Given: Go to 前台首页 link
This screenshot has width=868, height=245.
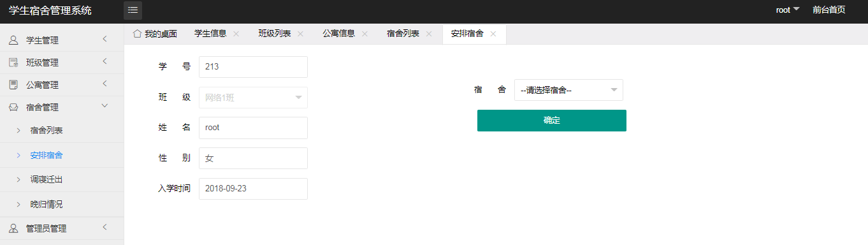Looking at the screenshot, I should 829,10.
